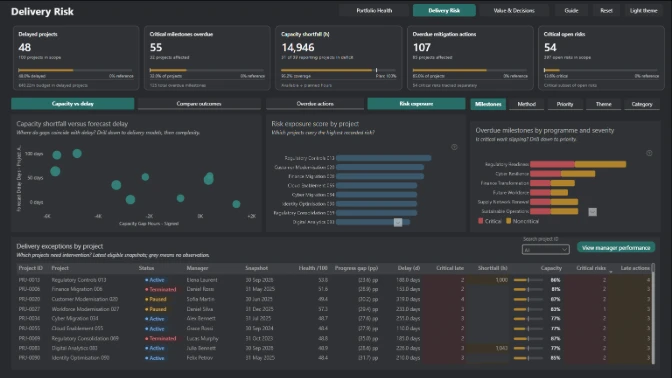Click the Critical red legend swatch
The height and width of the screenshot is (378, 672).
(x=480, y=221)
